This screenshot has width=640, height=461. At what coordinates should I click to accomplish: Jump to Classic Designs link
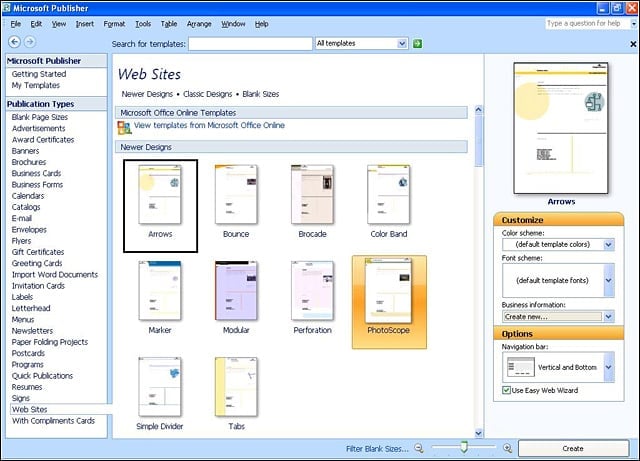tap(207, 94)
